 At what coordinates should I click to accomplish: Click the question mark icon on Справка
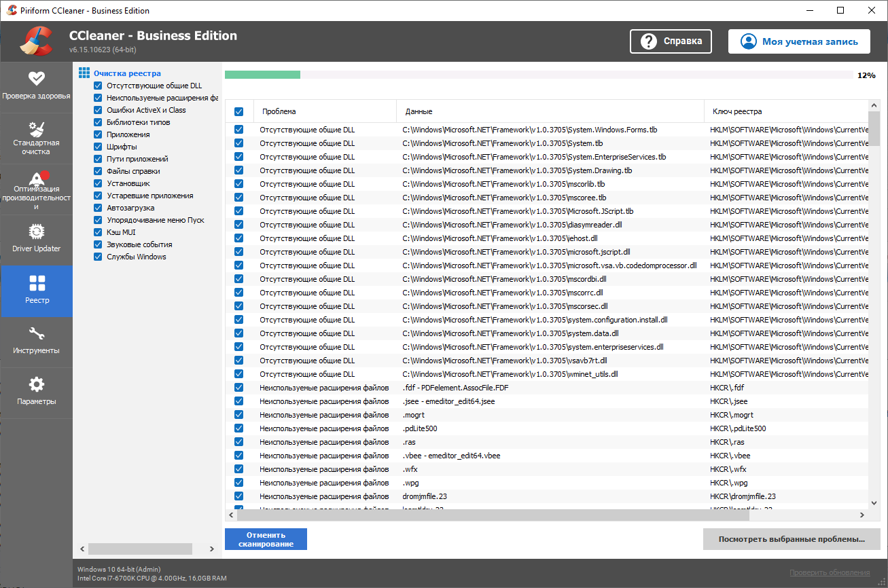[649, 41]
